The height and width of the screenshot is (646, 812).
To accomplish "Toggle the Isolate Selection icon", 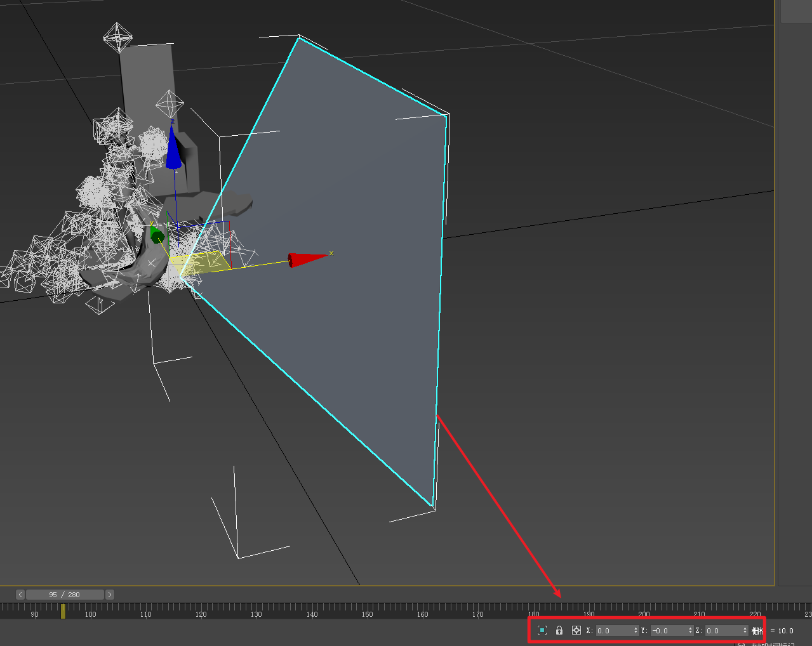I will (x=542, y=630).
